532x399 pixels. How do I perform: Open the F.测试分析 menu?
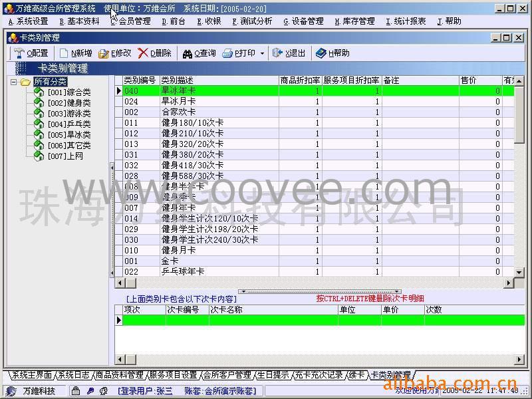(x=252, y=21)
